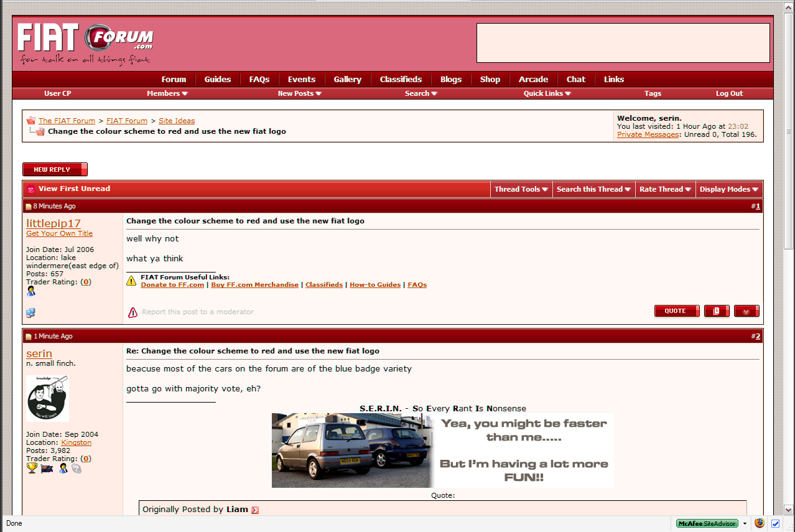Expand the Members dropdown menu
This screenshot has height=532, width=795.
(x=167, y=93)
